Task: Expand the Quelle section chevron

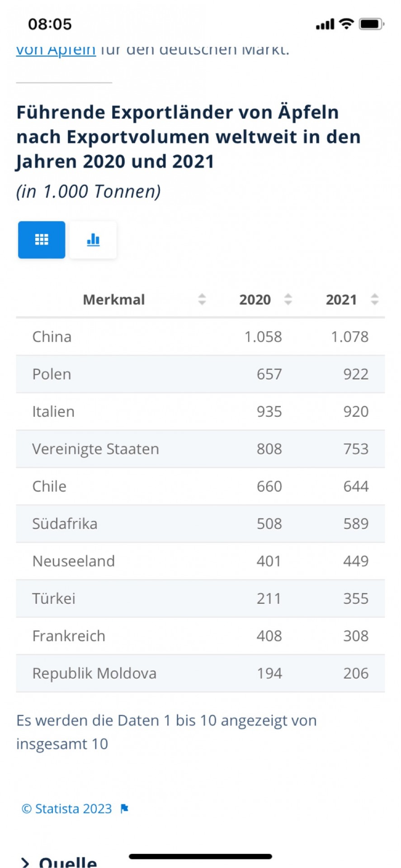Action: point(25,862)
